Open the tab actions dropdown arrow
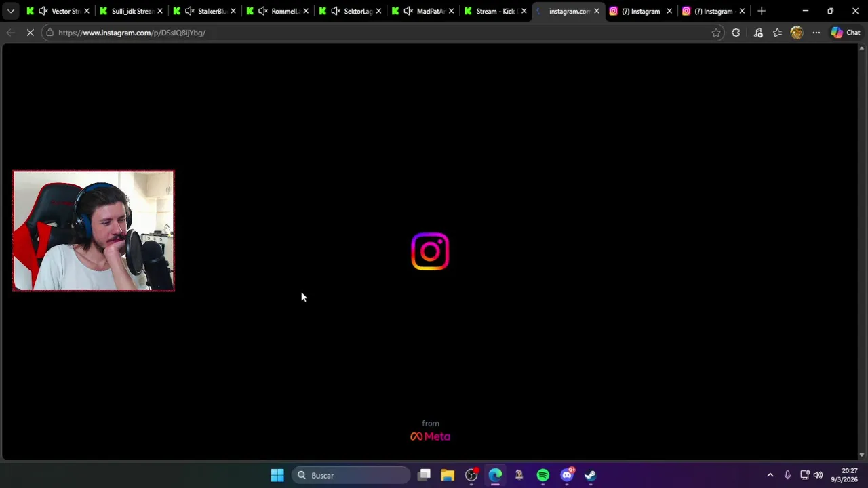Image resolution: width=868 pixels, height=488 pixels. [10, 11]
